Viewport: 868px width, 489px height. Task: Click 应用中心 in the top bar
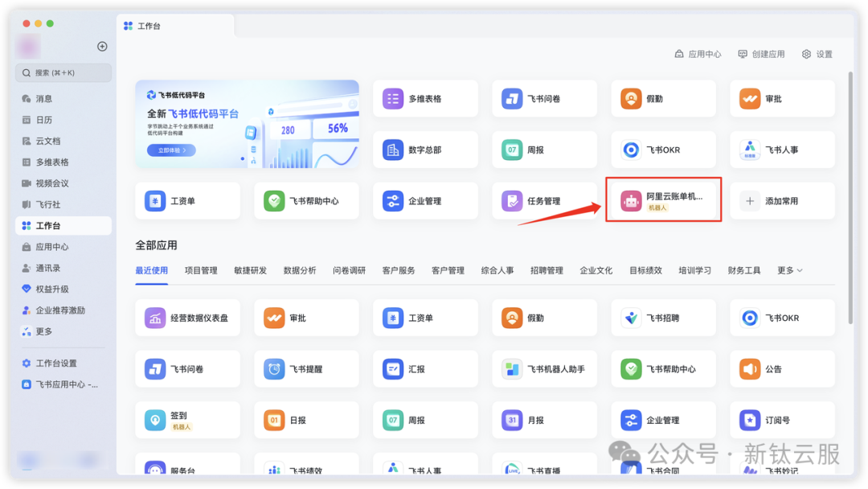[x=698, y=54]
